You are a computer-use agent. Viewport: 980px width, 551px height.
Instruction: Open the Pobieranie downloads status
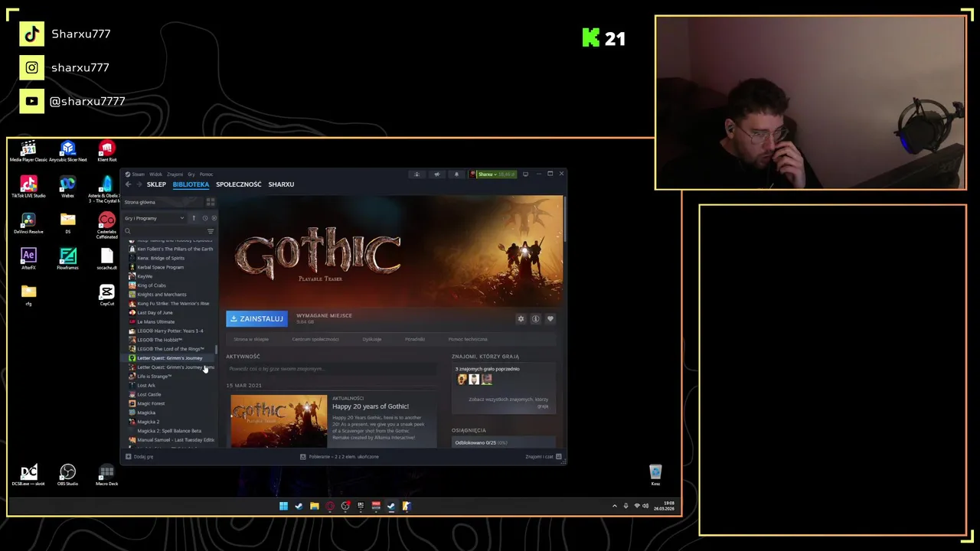[339, 457]
